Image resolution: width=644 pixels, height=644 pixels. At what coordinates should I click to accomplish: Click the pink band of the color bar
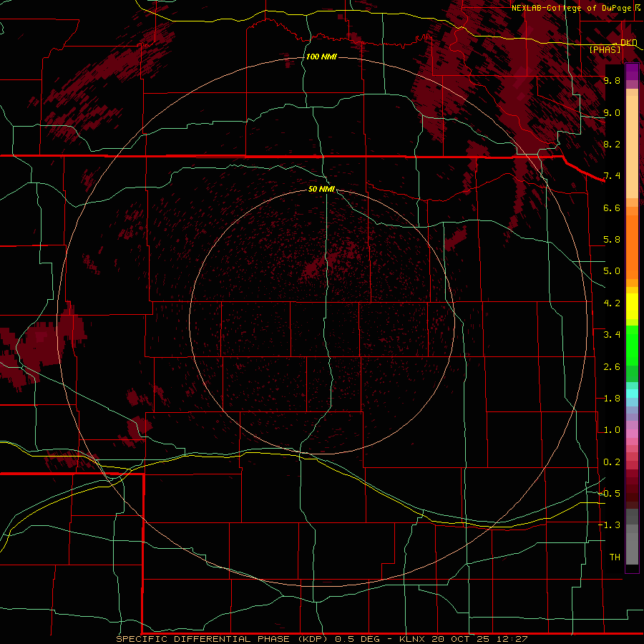click(x=632, y=434)
